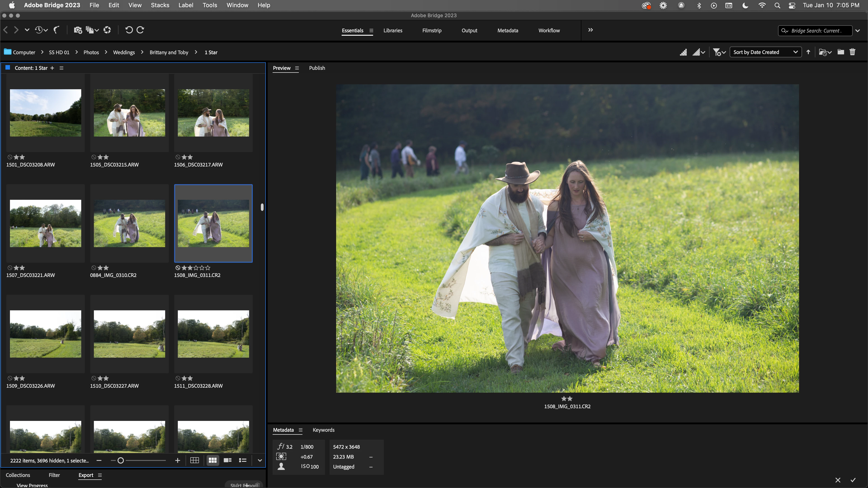Toggle ascending sort order arrow
The width and height of the screenshot is (868, 488).
[x=808, y=52]
